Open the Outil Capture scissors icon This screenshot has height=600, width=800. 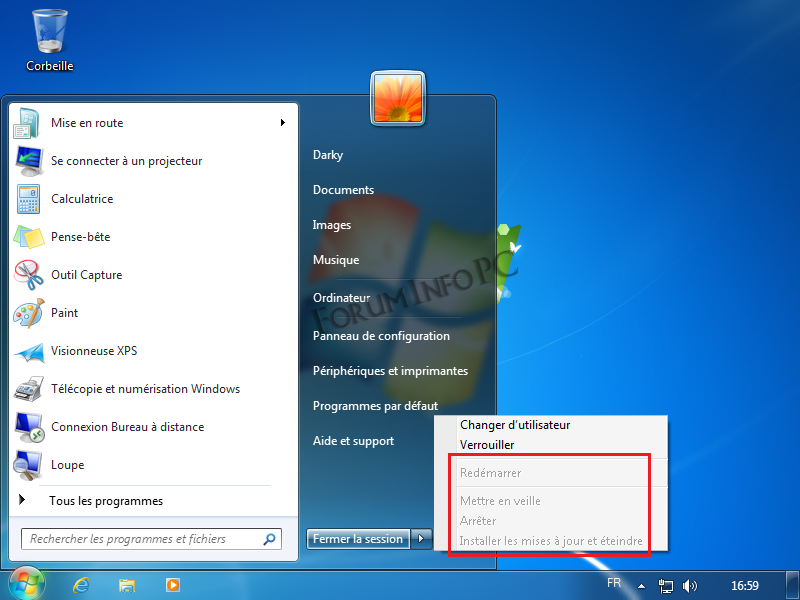coord(29,275)
